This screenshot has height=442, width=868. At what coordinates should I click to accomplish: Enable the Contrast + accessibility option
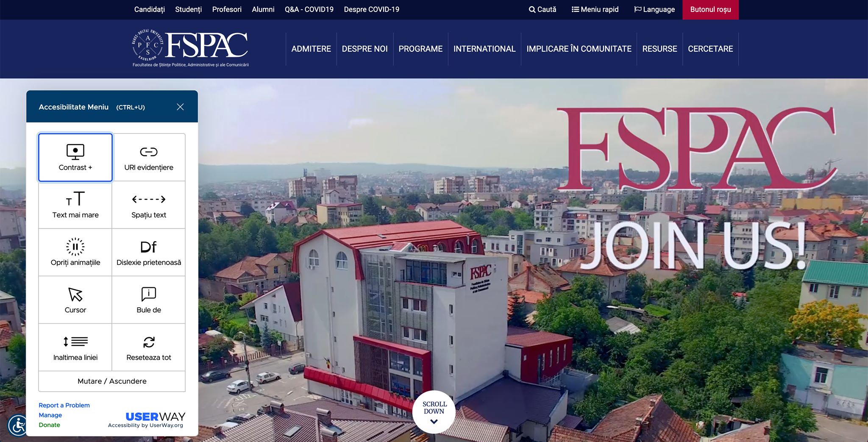75,157
